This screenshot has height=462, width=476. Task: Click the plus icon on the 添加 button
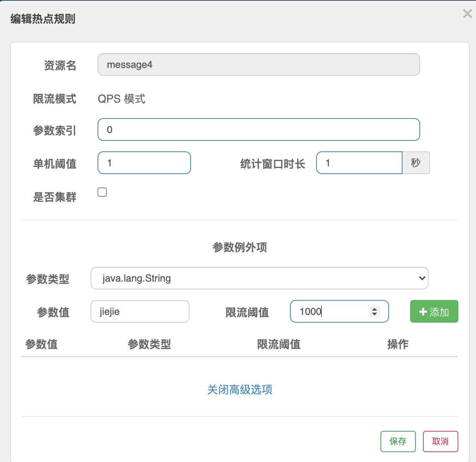(423, 312)
